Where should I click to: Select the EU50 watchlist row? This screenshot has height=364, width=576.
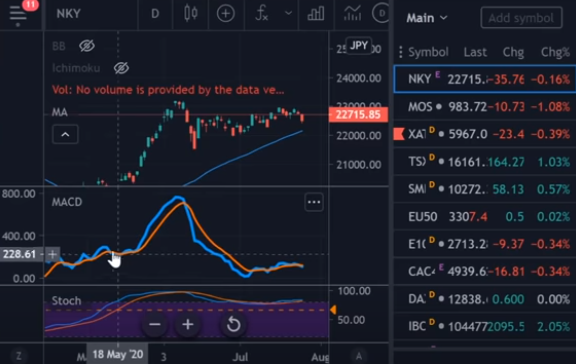click(485, 217)
